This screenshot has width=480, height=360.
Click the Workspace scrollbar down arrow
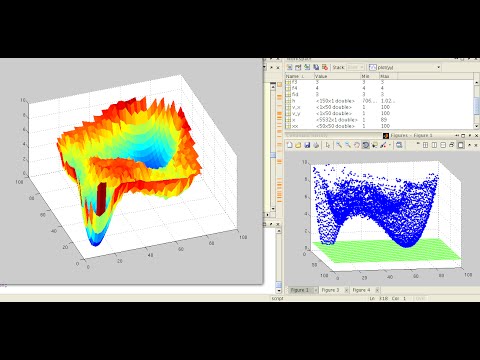476,126
